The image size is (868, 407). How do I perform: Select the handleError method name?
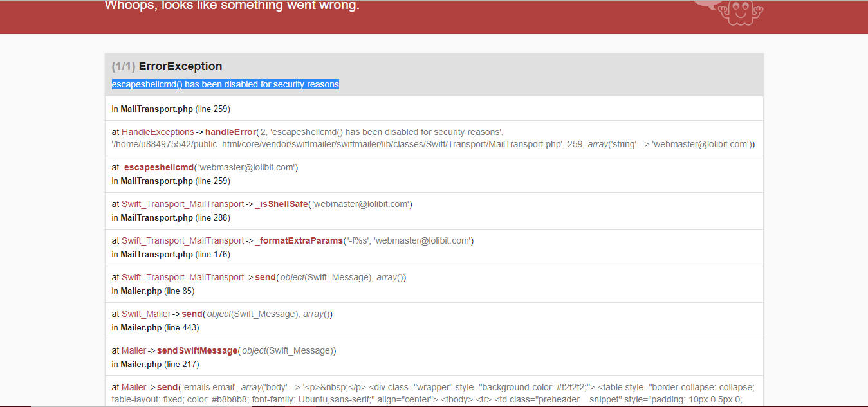(230, 132)
